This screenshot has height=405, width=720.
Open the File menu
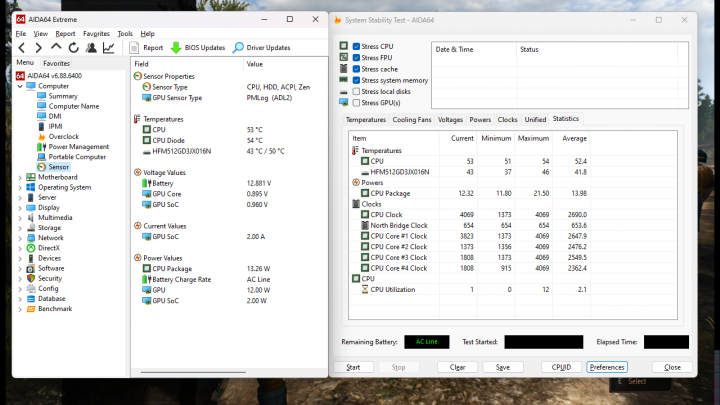pos(21,34)
